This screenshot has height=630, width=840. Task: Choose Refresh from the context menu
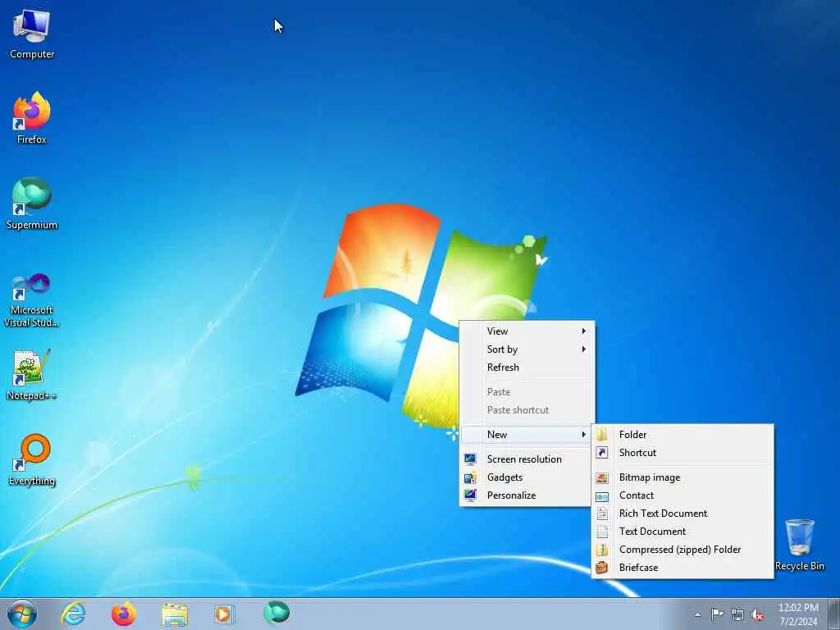[x=527, y=367]
